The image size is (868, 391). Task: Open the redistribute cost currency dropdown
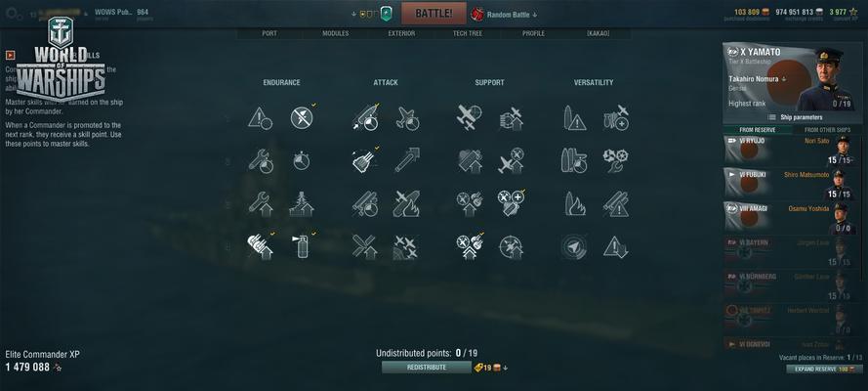click(x=506, y=368)
